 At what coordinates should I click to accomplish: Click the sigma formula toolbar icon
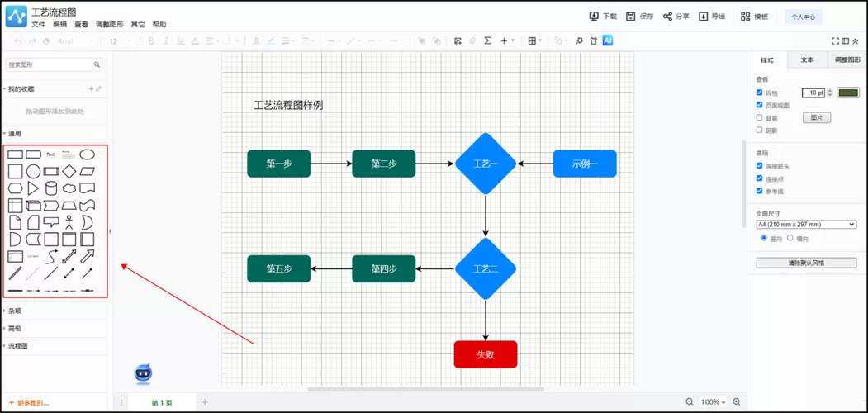tap(488, 40)
